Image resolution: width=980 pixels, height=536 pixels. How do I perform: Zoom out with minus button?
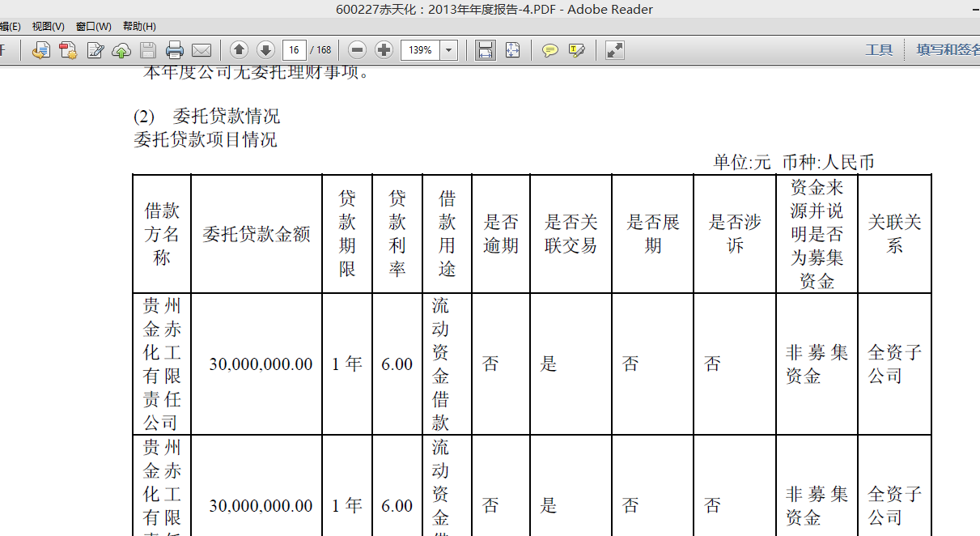(358, 50)
